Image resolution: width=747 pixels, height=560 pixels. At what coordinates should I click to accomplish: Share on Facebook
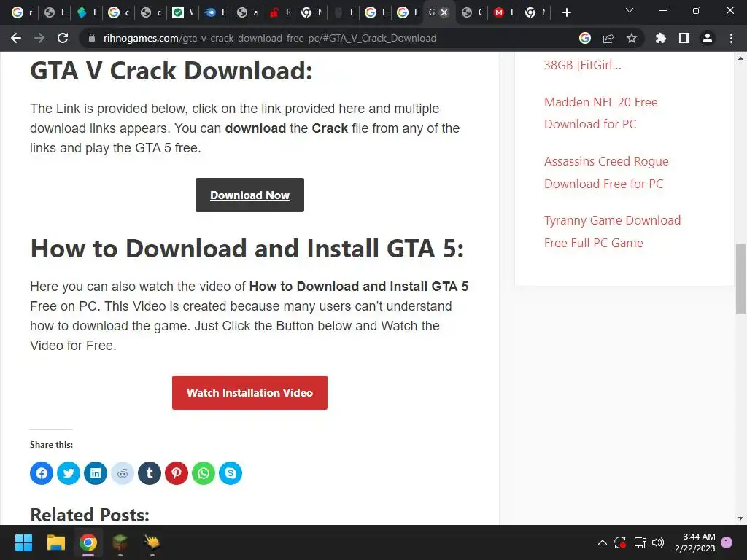coord(42,472)
